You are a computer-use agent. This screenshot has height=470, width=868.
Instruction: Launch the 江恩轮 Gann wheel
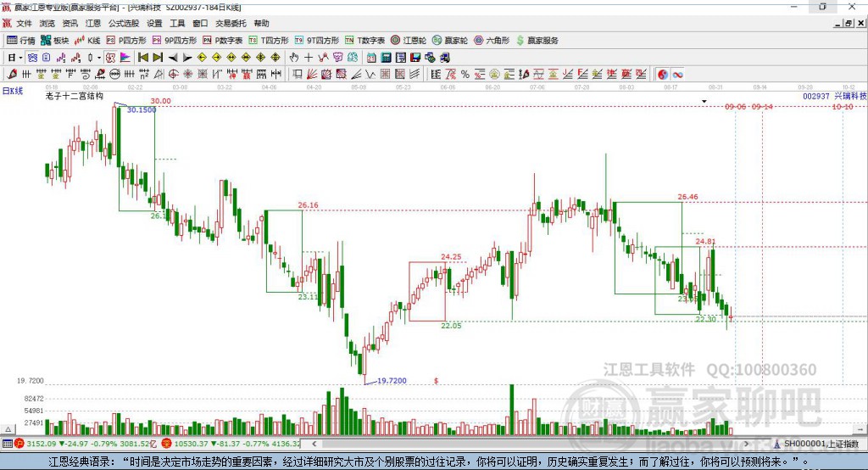(x=409, y=41)
